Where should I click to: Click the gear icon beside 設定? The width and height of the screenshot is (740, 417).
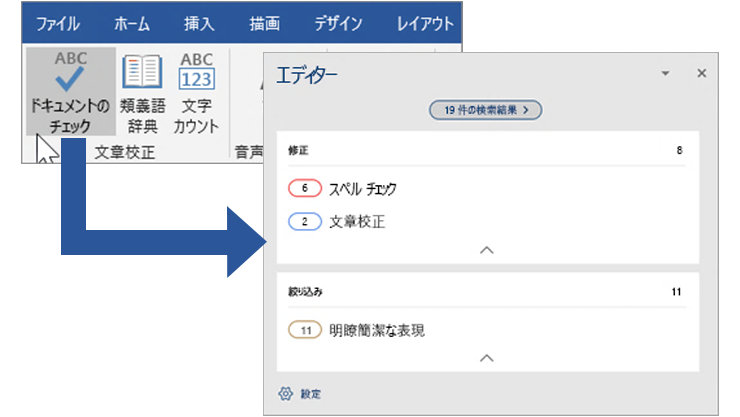pyautogui.click(x=286, y=393)
